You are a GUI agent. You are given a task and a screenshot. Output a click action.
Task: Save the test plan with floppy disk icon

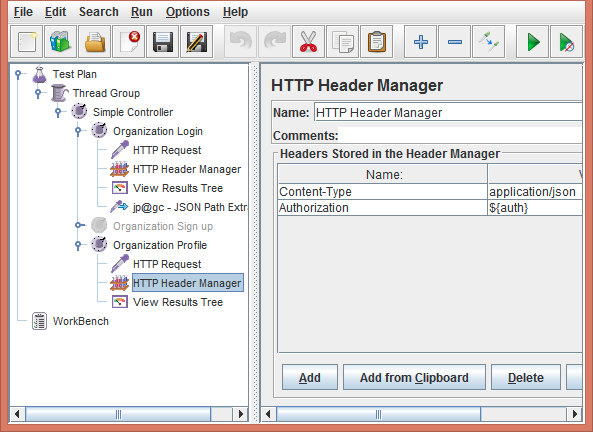pyautogui.click(x=163, y=42)
